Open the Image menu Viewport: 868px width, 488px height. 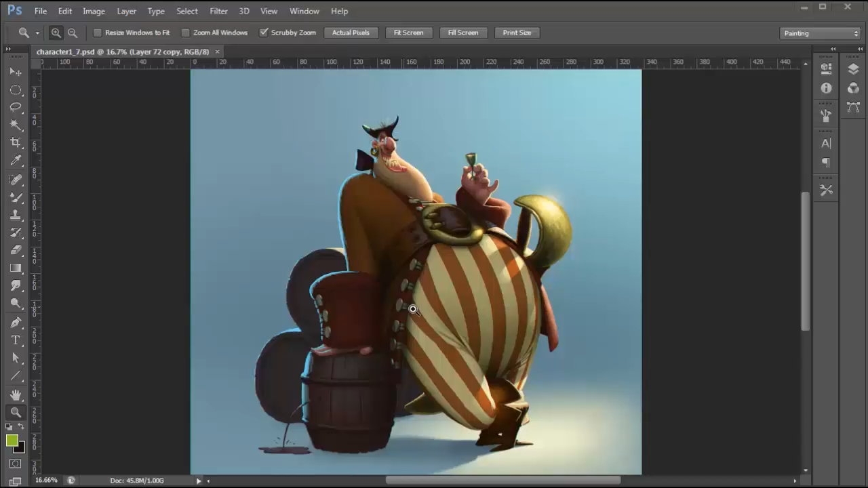94,11
